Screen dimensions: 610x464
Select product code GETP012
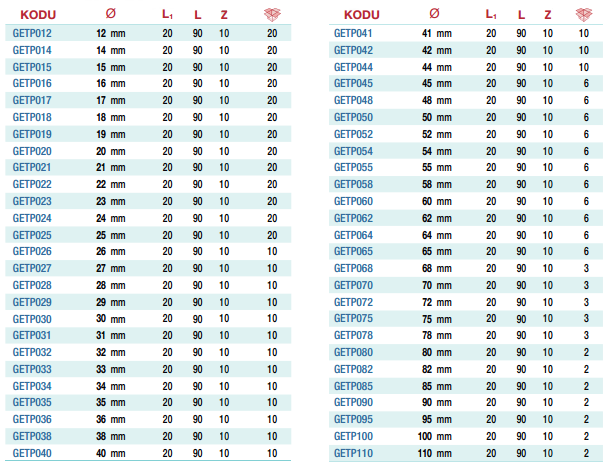click(x=32, y=33)
